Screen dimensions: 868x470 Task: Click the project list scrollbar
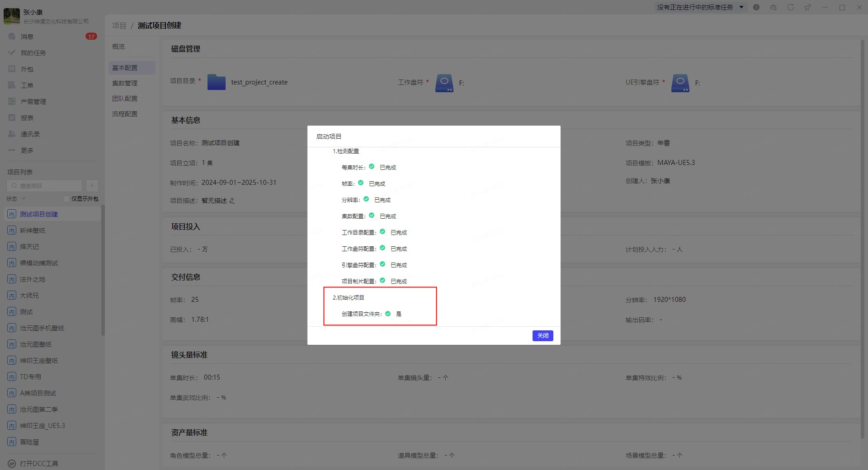pyautogui.click(x=103, y=270)
